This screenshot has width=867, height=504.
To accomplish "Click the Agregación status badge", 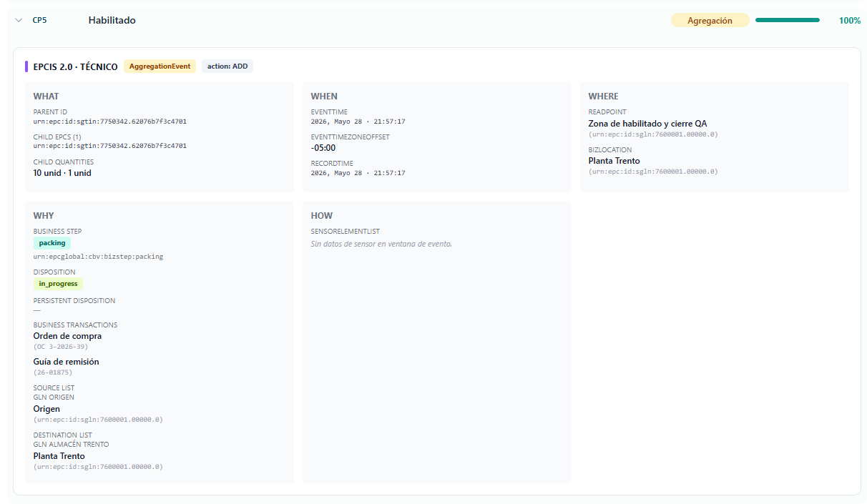I will [710, 21].
